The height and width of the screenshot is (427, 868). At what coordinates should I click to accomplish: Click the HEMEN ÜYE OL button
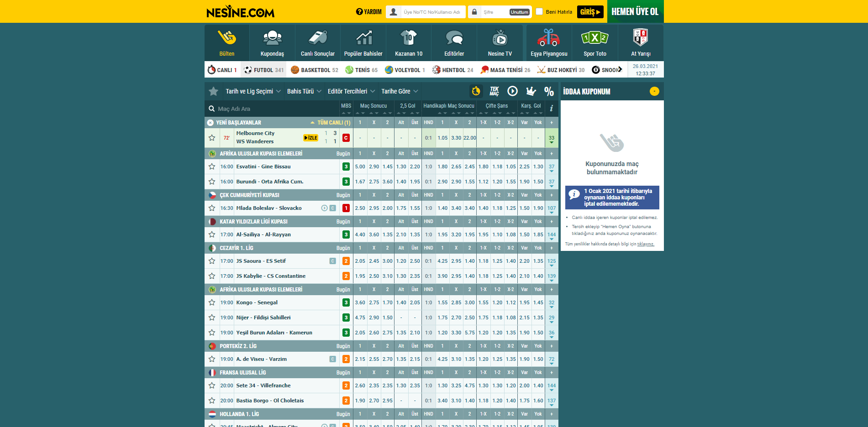635,11
